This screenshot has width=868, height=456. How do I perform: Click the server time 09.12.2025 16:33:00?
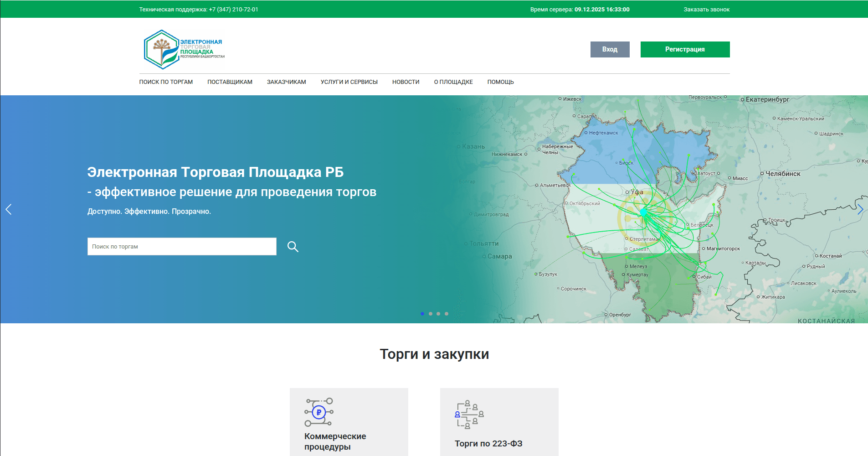click(602, 10)
